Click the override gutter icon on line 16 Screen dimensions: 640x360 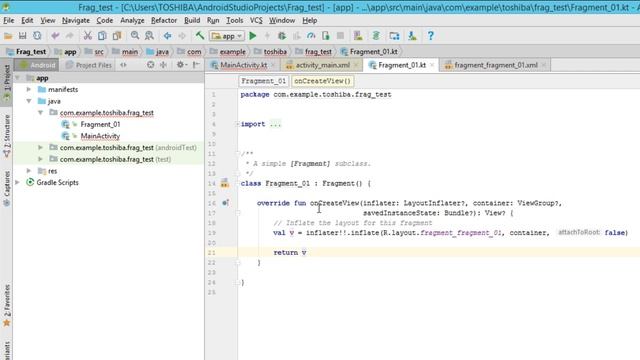coord(225,203)
